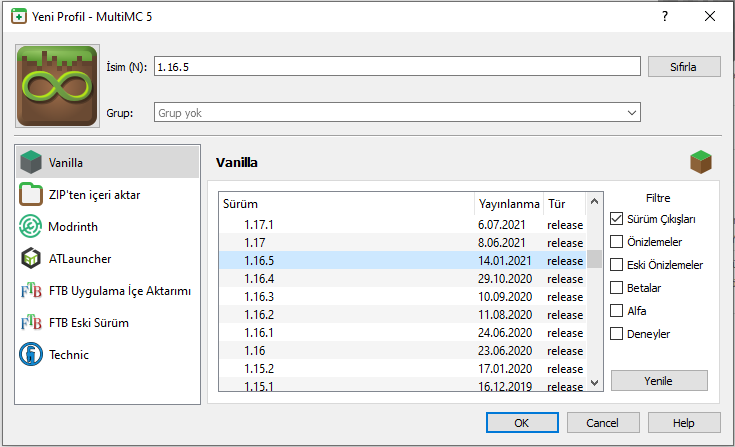Click release date 6.07.2021 cell
The height and width of the screenshot is (447, 735).
pos(502,224)
